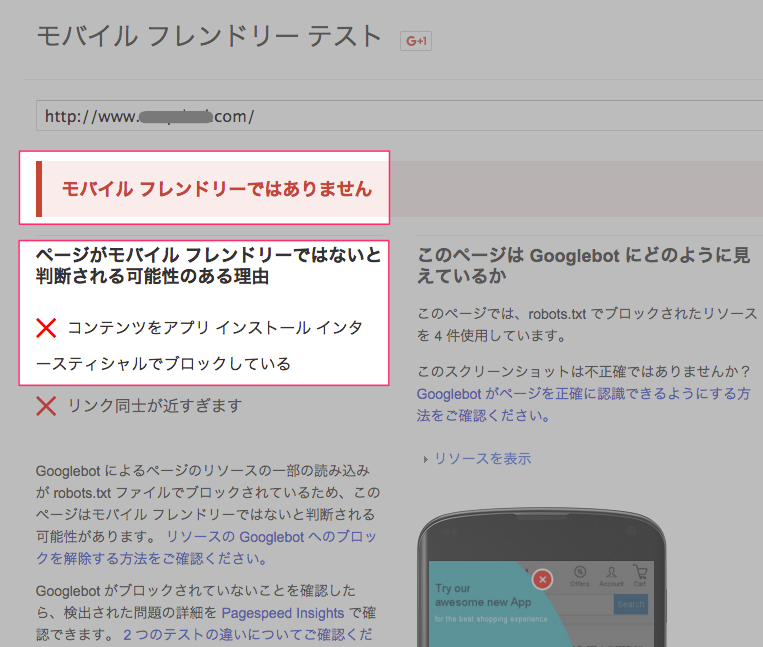
Task: Open the 2 つのテストの違いについて link
Action: (248, 634)
